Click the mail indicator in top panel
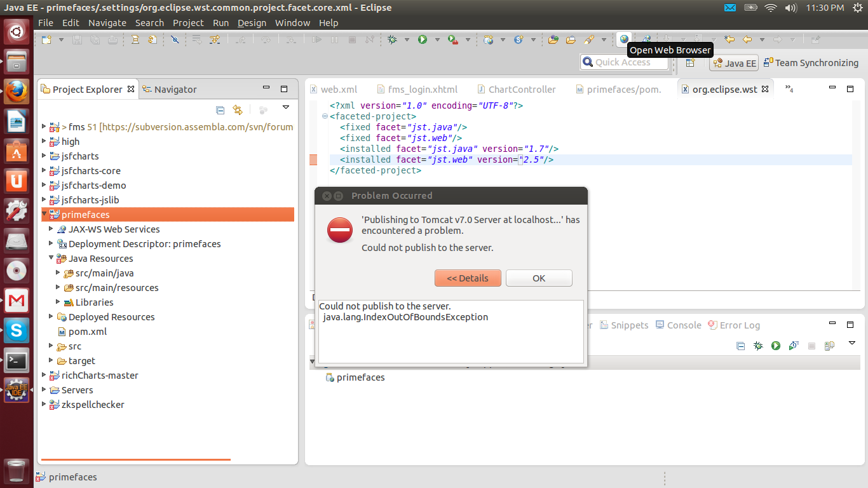Screen dimensions: 868x488 [x=730, y=8]
